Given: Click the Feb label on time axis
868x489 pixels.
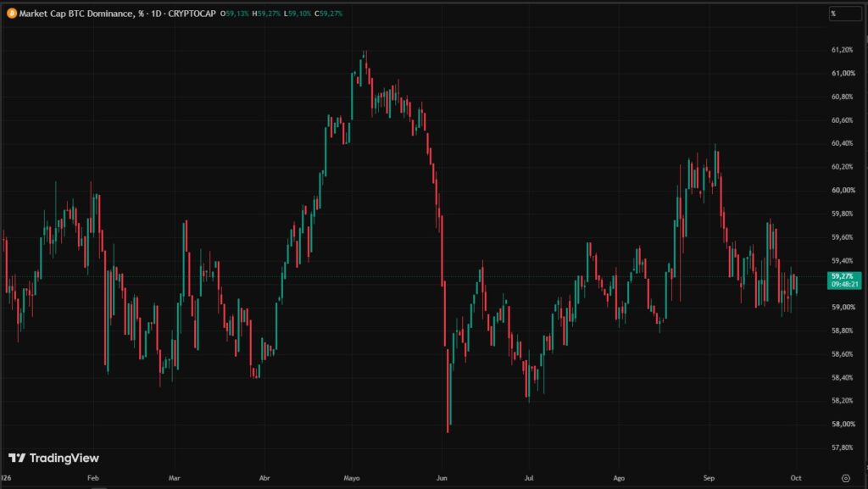Looking at the screenshot, I should coord(93,478).
